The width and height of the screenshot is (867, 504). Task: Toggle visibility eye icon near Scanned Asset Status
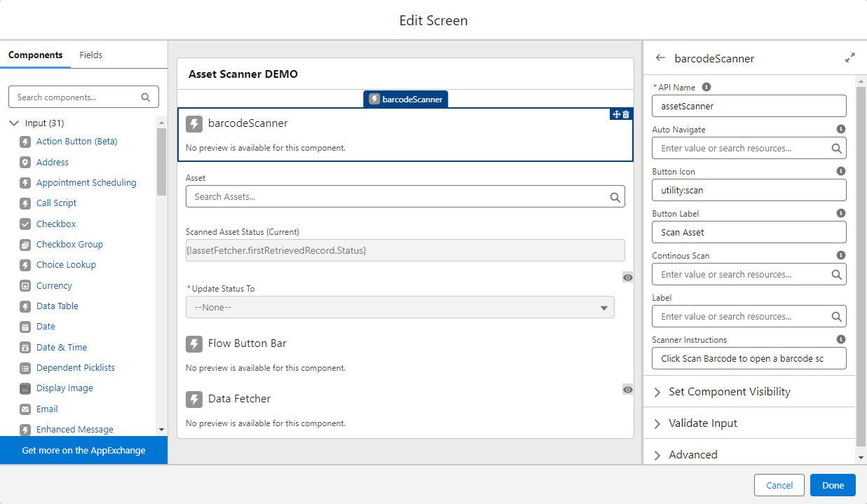(628, 278)
